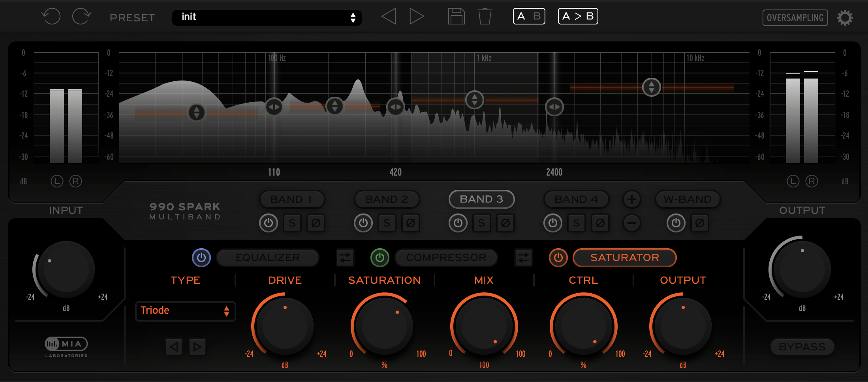Go to next saturation type arrow
Viewport: 868px width, 382px height.
pos(197,347)
